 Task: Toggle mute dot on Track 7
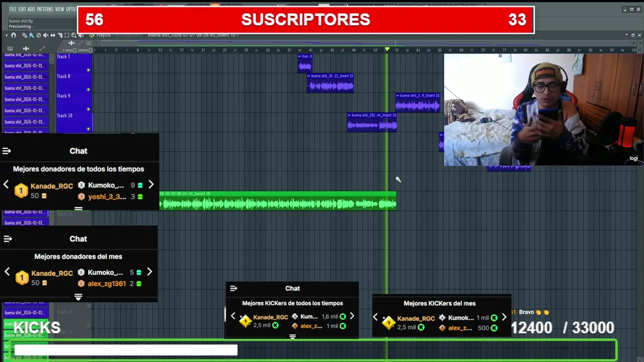pyautogui.click(x=89, y=70)
